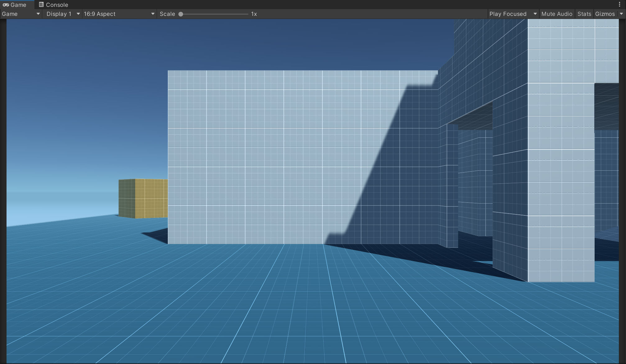Click the Scale slider handle
The height and width of the screenshot is (364, 626).
[181, 14]
